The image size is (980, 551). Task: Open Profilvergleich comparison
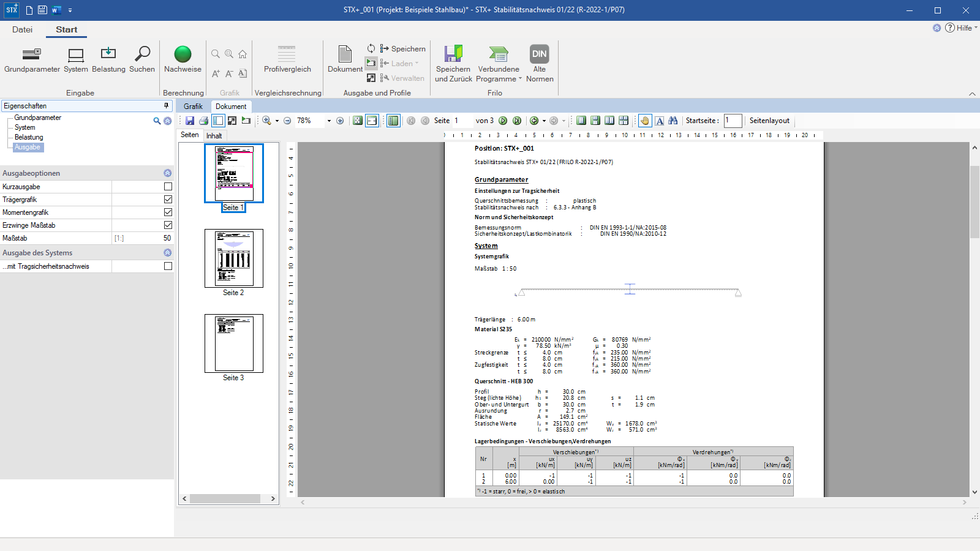coord(287,60)
